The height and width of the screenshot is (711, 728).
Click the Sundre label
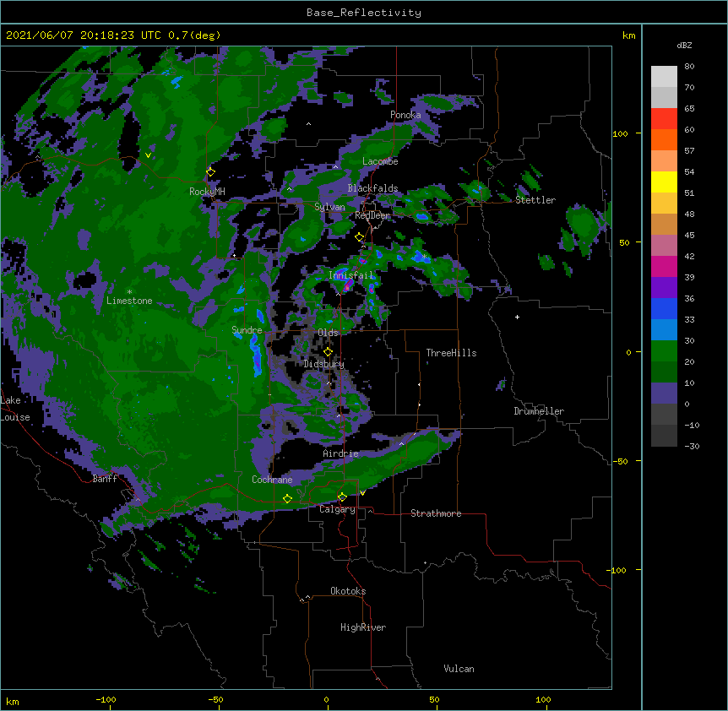point(247,330)
